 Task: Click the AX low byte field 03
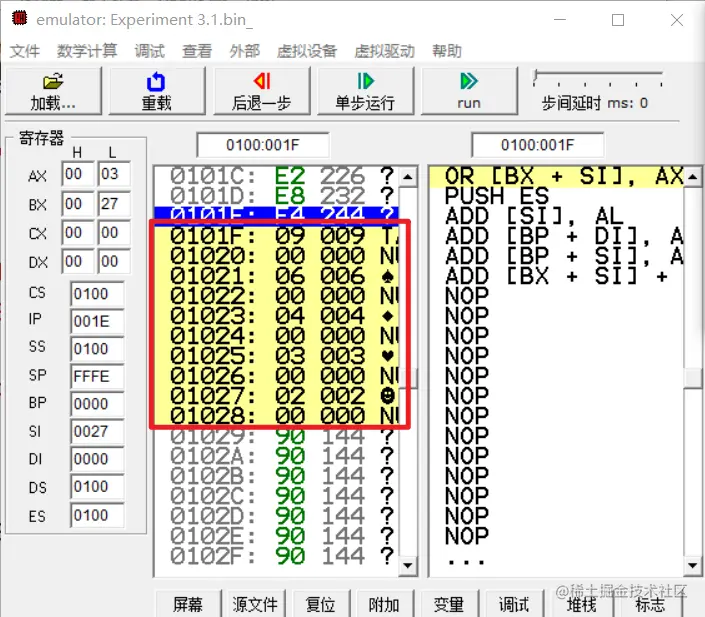114,174
